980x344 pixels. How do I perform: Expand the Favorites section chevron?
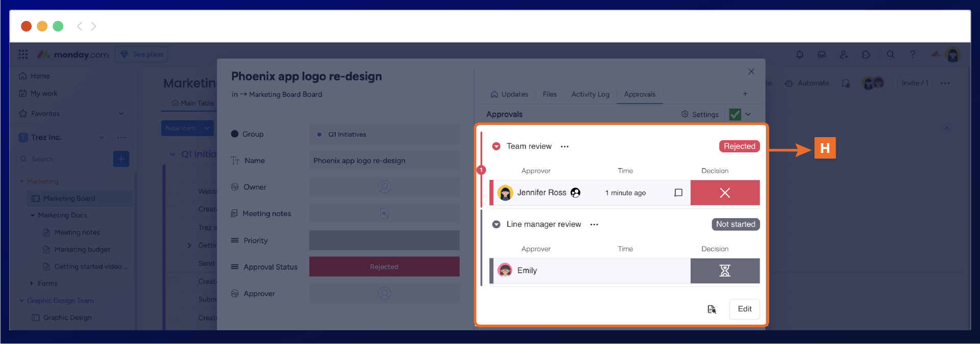pos(121,114)
